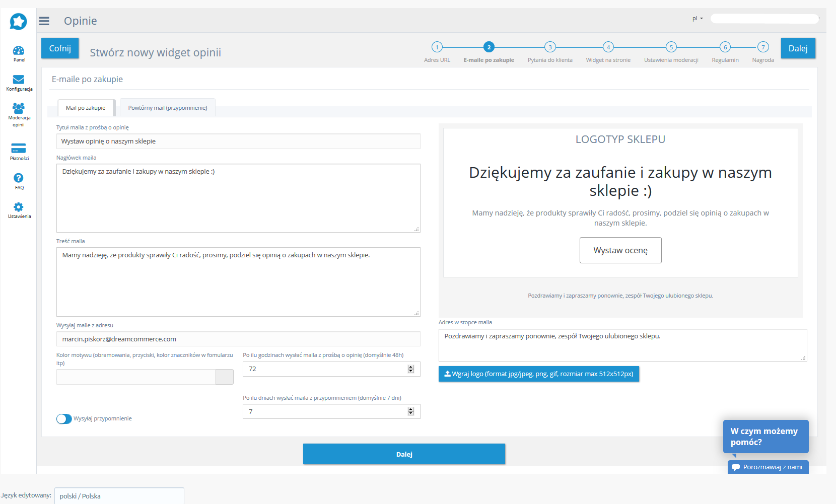Edit Tytuł maila z prośbą field
836x504 pixels.
click(x=238, y=141)
